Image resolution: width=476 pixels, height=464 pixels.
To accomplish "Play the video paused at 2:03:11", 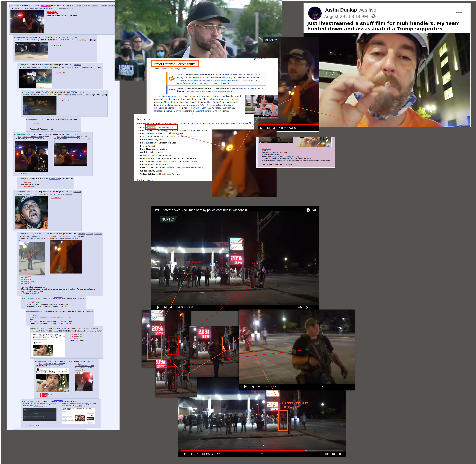I will click(245, 386).
